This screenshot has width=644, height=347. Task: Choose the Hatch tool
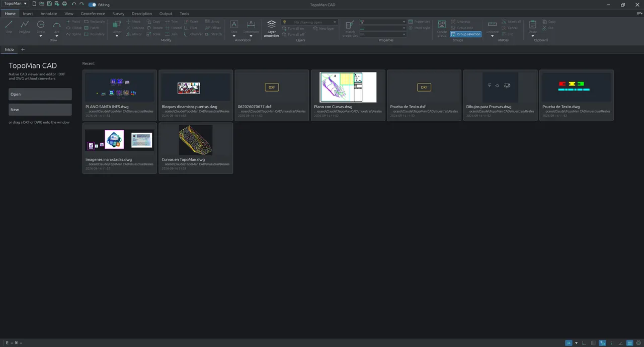(x=92, y=28)
